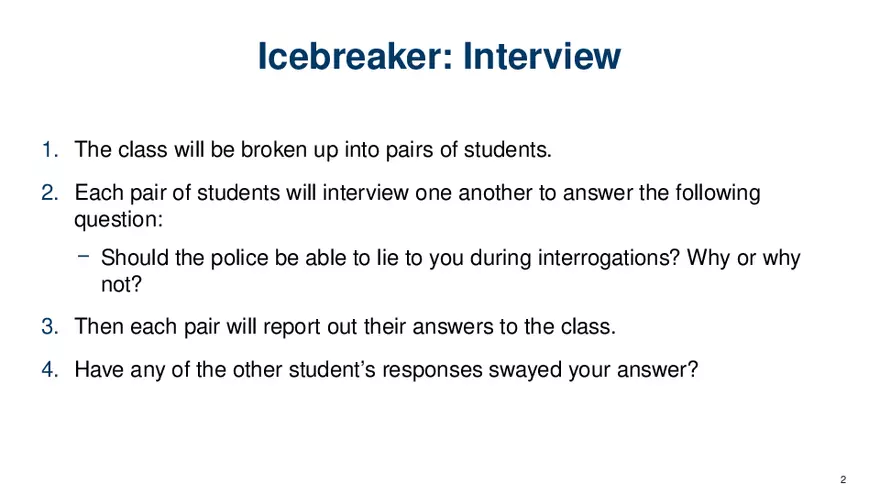
Task: Click the word "Icebreaker:" in the title
Action: 342,56
